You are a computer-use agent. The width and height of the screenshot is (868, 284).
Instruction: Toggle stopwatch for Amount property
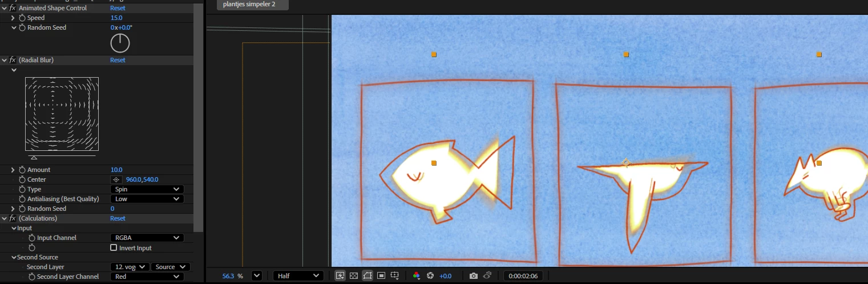(x=22, y=170)
